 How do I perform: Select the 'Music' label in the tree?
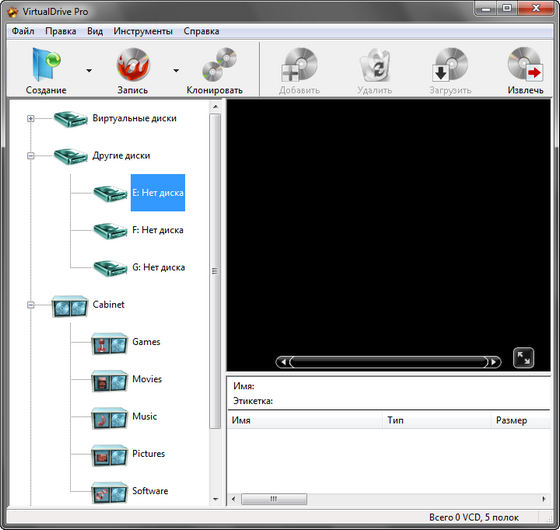144,416
